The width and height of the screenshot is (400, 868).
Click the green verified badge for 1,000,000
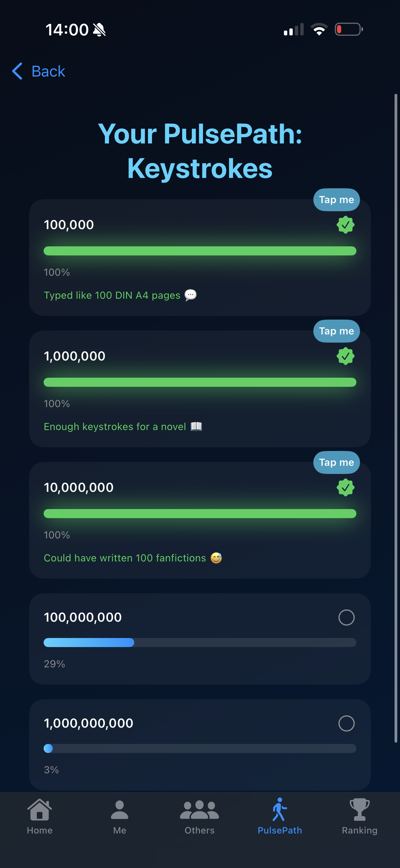[x=346, y=356]
